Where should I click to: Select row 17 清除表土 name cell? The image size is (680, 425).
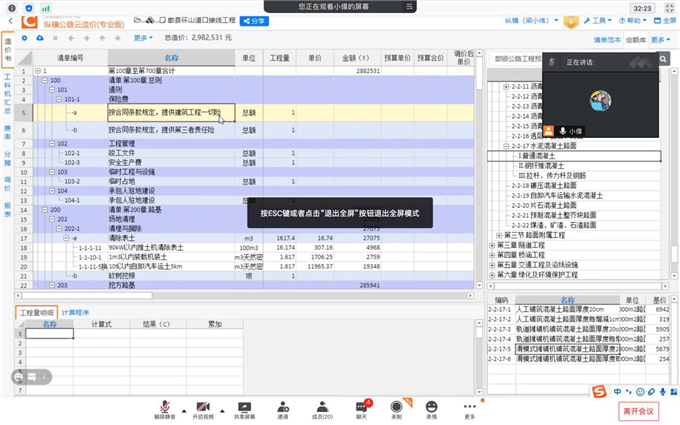tap(171, 238)
